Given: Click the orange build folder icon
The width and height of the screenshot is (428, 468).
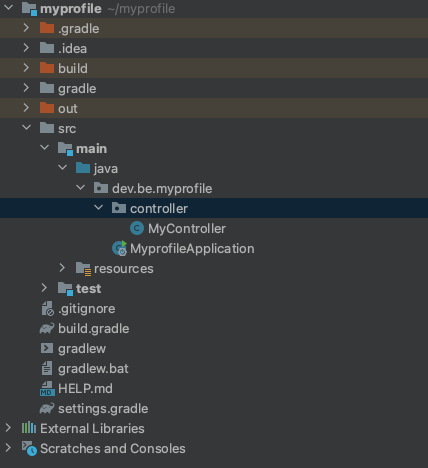Looking at the screenshot, I should (47, 68).
